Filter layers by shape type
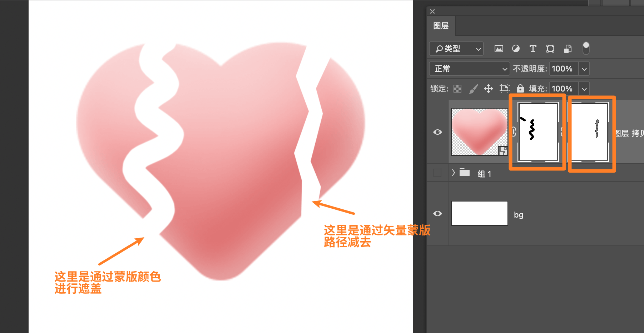This screenshot has height=333, width=644. [x=550, y=49]
